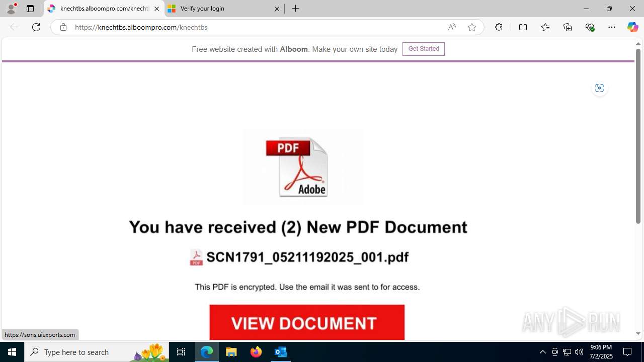Close the knechtbs.alboompro.com tab
This screenshot has width=644, height=362.
(x=156, y=9)
